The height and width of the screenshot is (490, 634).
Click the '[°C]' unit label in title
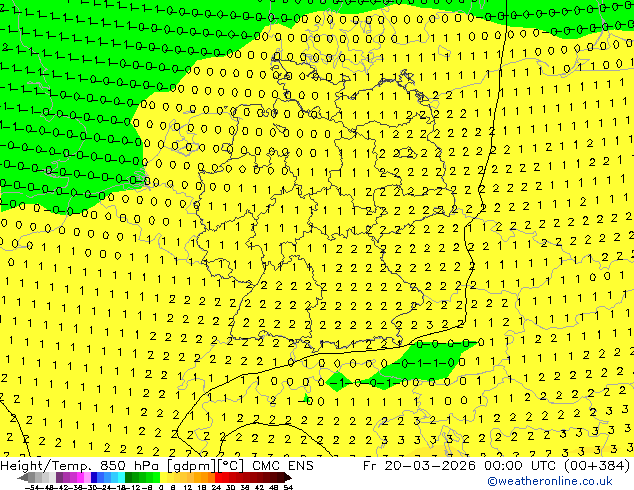[231, 466]
